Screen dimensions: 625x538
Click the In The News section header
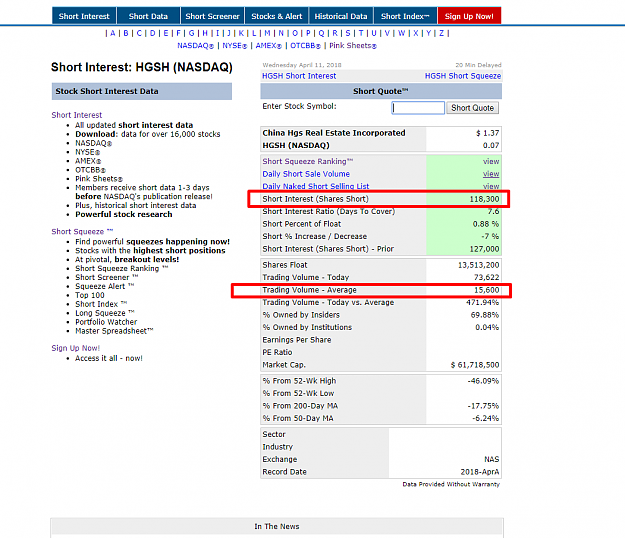277,526
